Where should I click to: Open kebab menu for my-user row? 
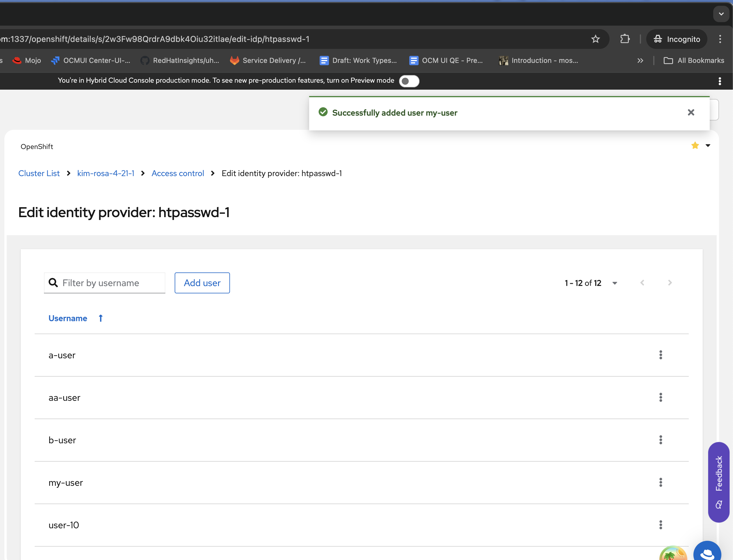pos(660,482)
